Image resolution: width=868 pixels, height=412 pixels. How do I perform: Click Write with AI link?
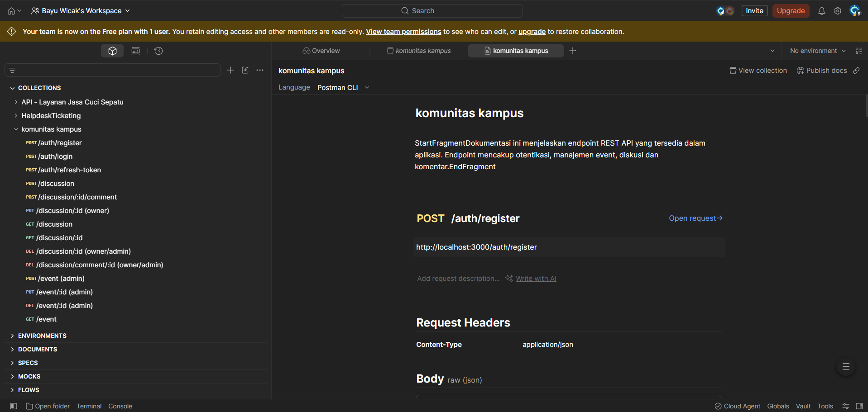[536, 279]
